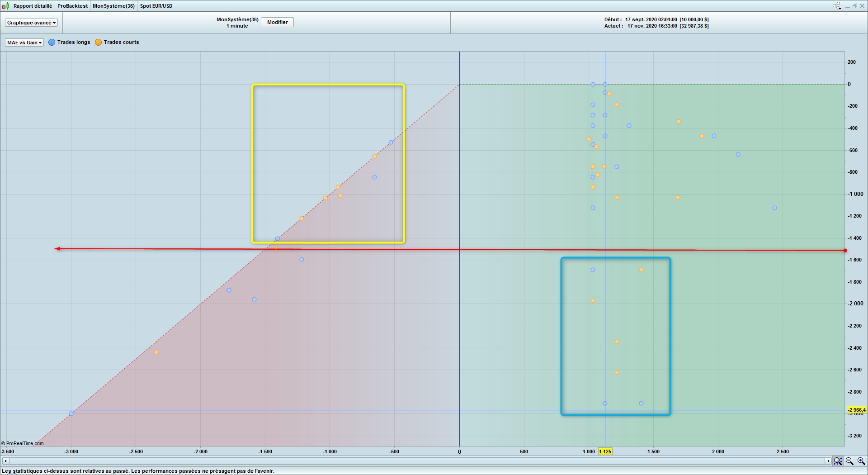
Task: Click the fit-to-window zoom magnifier icon
Action: coord(838,461)
